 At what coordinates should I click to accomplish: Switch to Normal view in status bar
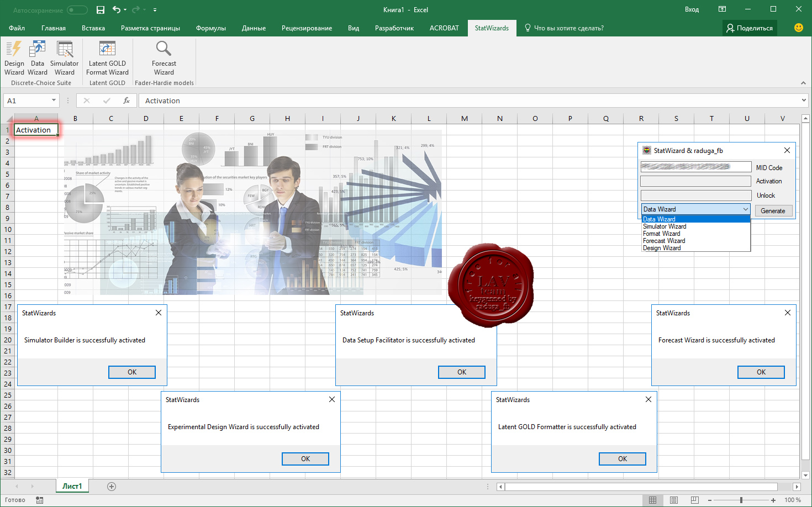(x=652, y=500)
